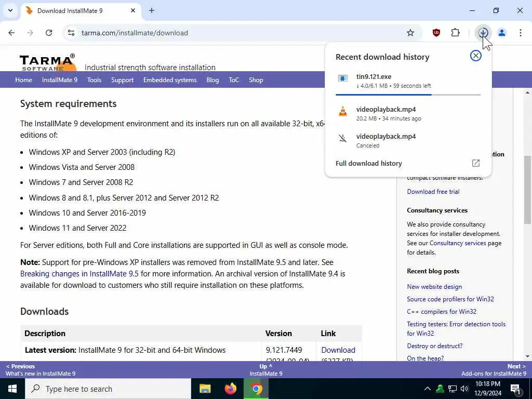Open the uBlock Origin extension
532x399 pixels.
[x=436, y=33]
